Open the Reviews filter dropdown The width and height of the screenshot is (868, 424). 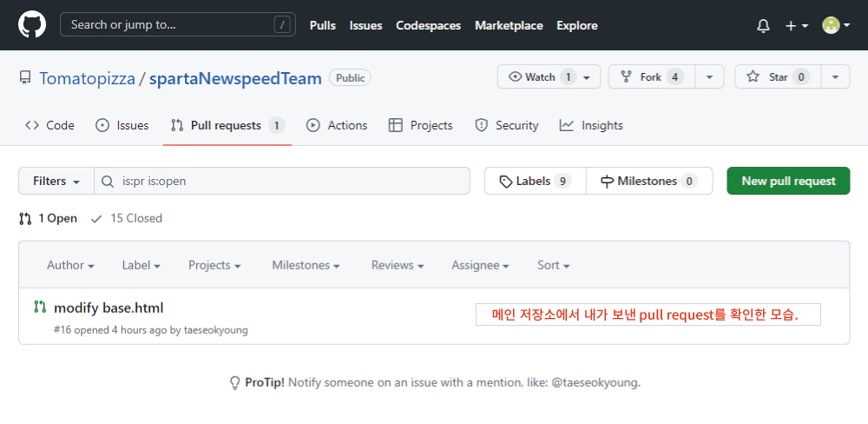398,266
